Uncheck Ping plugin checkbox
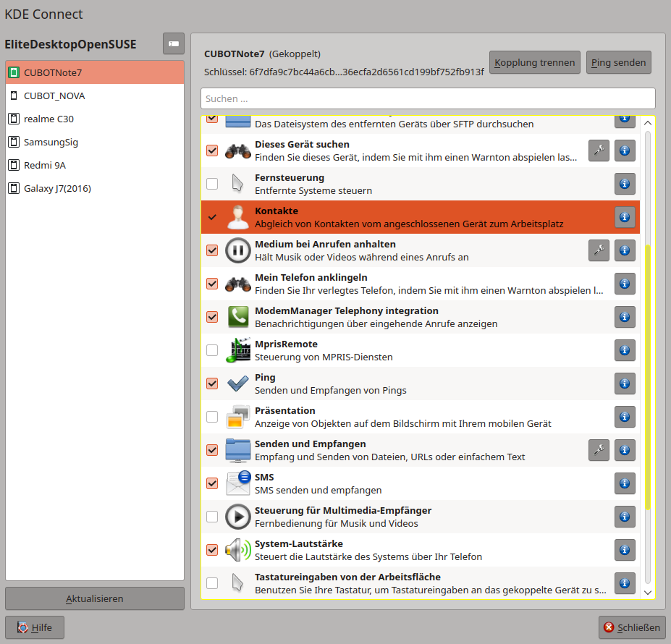The image size is (671, 644). pyautogui.click(x=212, y=384)
